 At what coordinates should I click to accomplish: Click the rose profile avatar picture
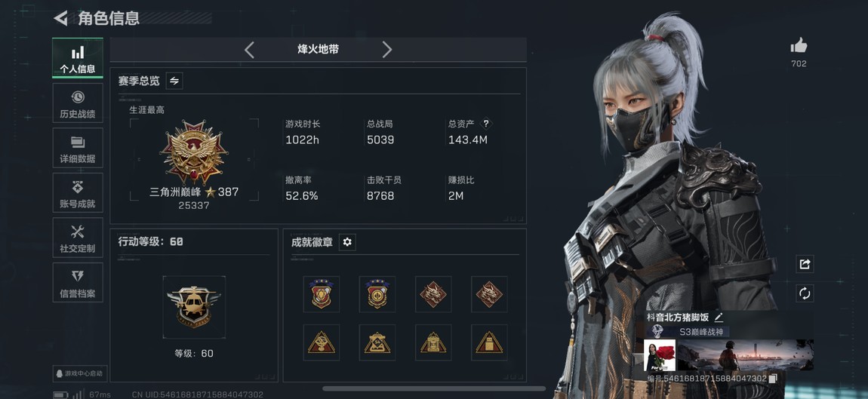click(660, 355)
